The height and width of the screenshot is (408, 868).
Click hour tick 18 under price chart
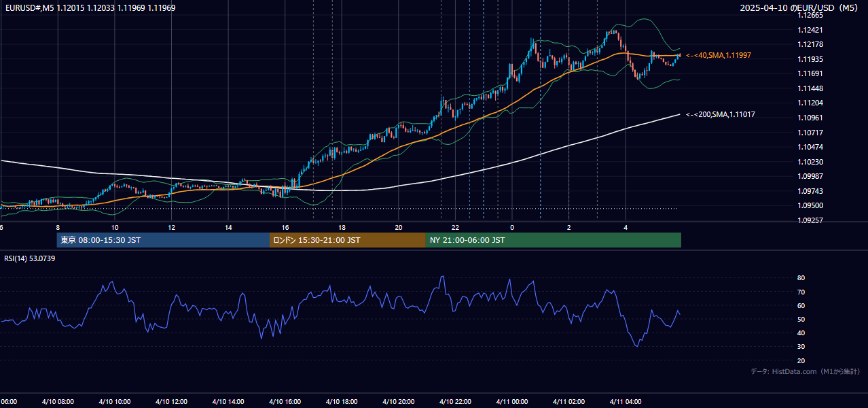tap(342, 227)
